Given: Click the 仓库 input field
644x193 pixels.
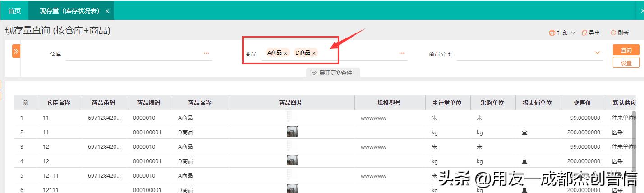Looking at the screenshot, I should (x=138, y=54).
